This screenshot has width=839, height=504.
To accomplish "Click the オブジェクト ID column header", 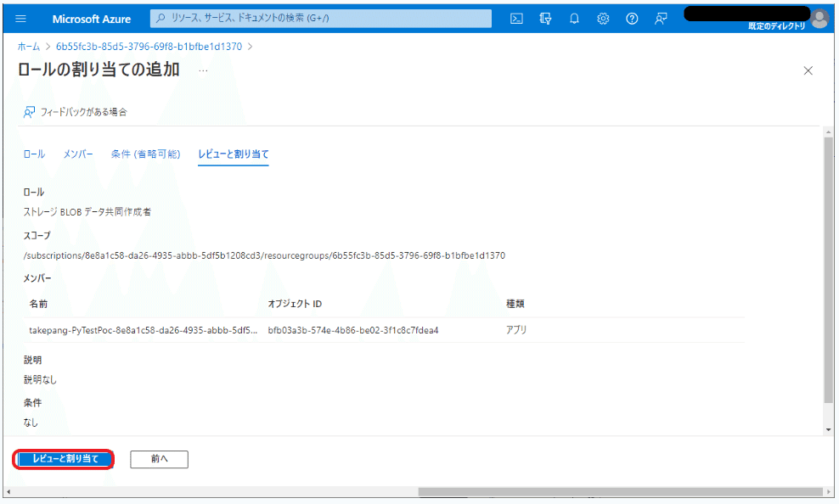I will pyautogui.click(x=295, y=304).
